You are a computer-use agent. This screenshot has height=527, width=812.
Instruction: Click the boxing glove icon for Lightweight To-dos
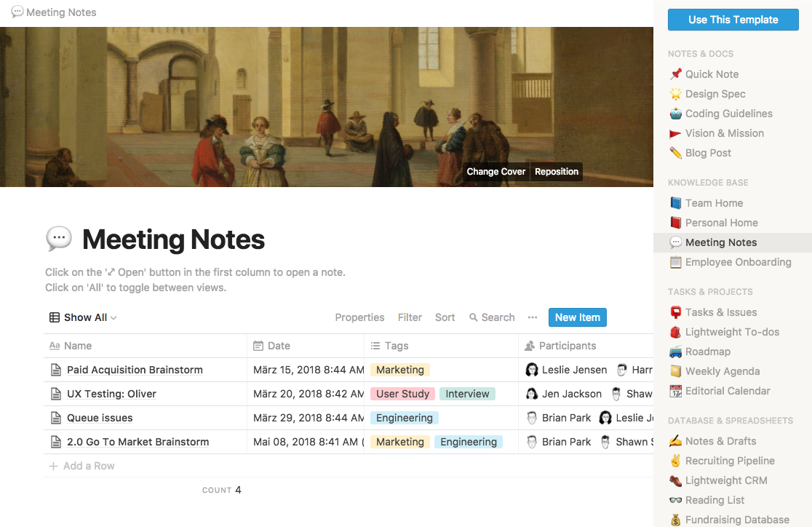pyautogui.click(x=675, y=332)
